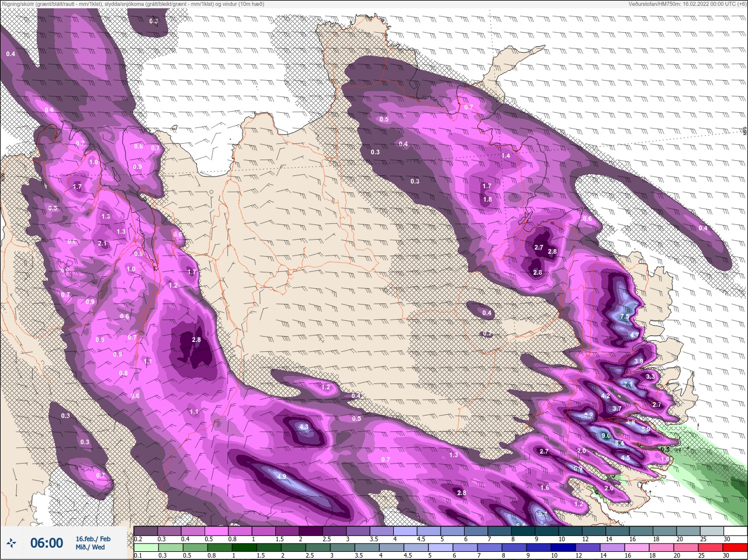
Task: Click the 3.9 precipitation value on the map
Action: 638,362
